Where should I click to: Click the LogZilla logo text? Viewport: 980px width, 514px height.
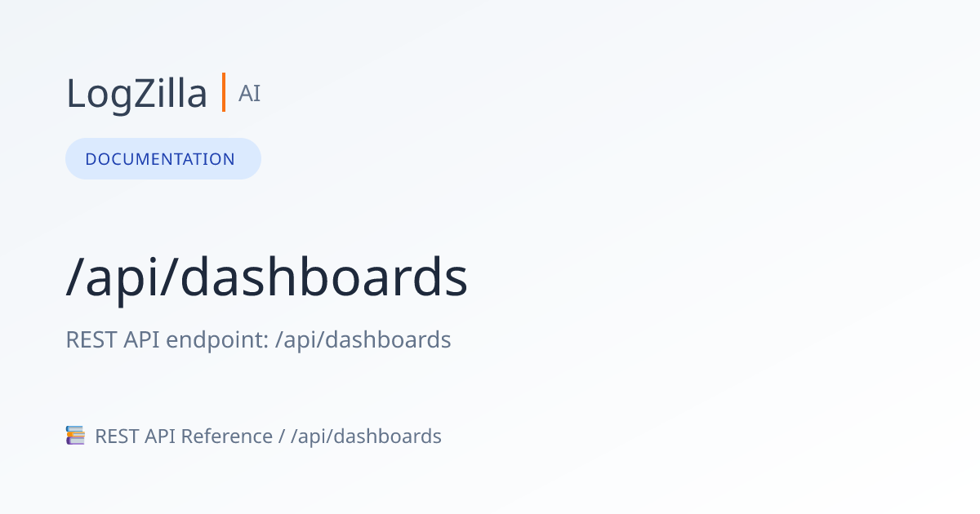pyautogui.click(x=136, y=93)
